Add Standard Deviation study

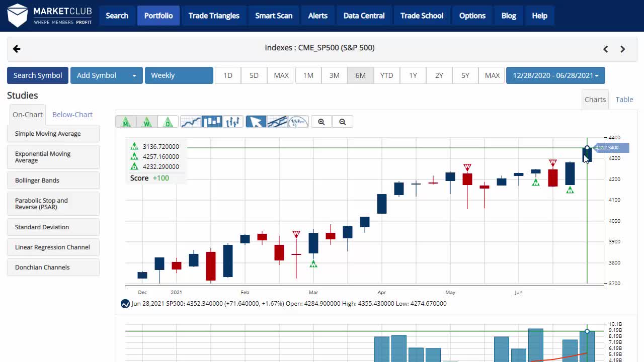tap(53, 227)
